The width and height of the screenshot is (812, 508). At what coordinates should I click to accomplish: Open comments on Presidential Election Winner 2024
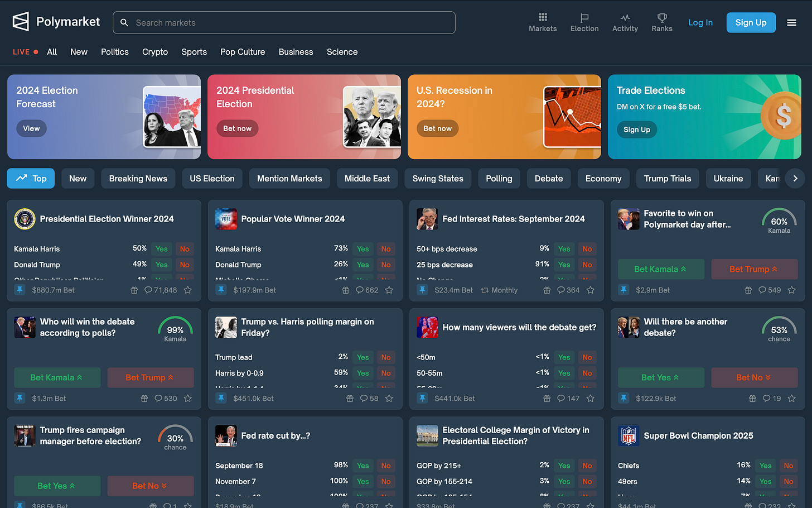tap(161, 290)
